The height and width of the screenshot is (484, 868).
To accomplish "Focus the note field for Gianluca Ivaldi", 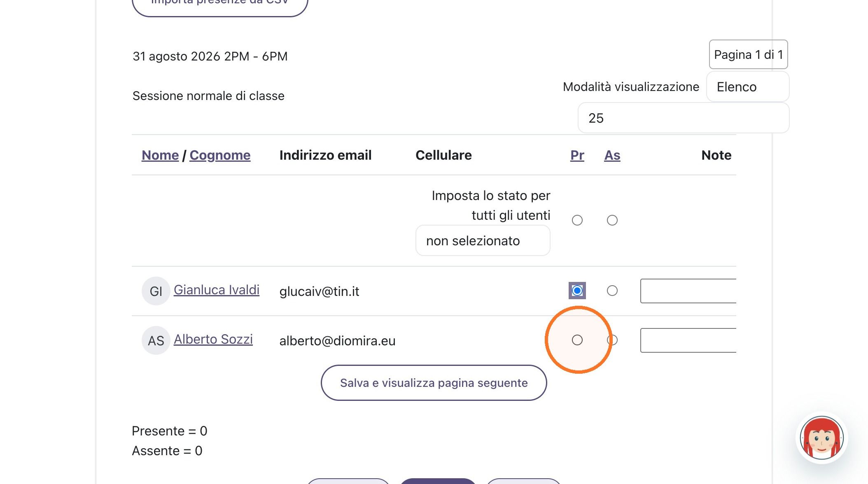I will click(688, 291).
